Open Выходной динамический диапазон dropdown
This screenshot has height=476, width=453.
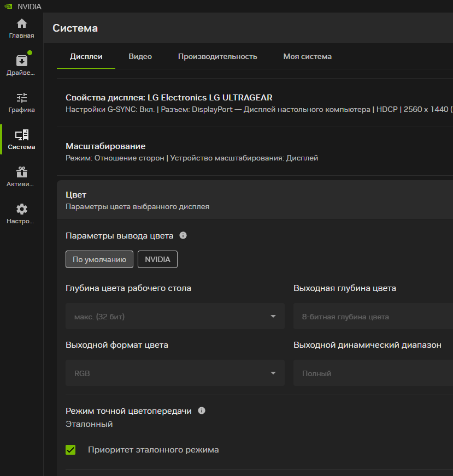point(373,373)
